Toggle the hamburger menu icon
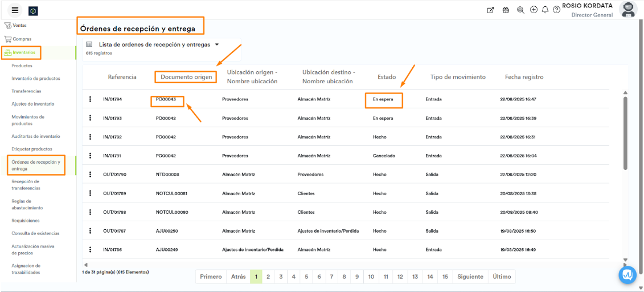The height and width of the screenshot is (292, 644). (15, 10)
